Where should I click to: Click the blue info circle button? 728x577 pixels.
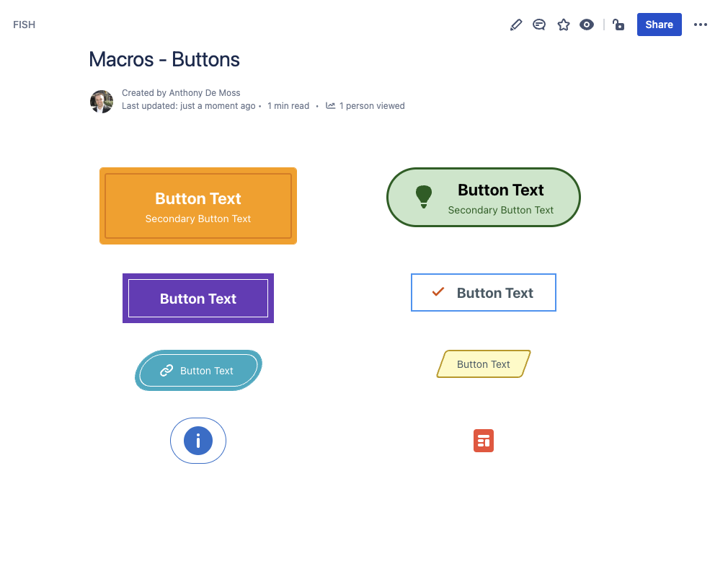coord(198,441)
